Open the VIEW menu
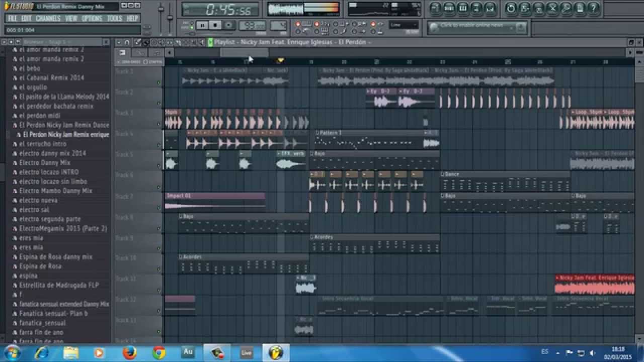This screenshot has height=362, width=644. [x=71, y=19]
